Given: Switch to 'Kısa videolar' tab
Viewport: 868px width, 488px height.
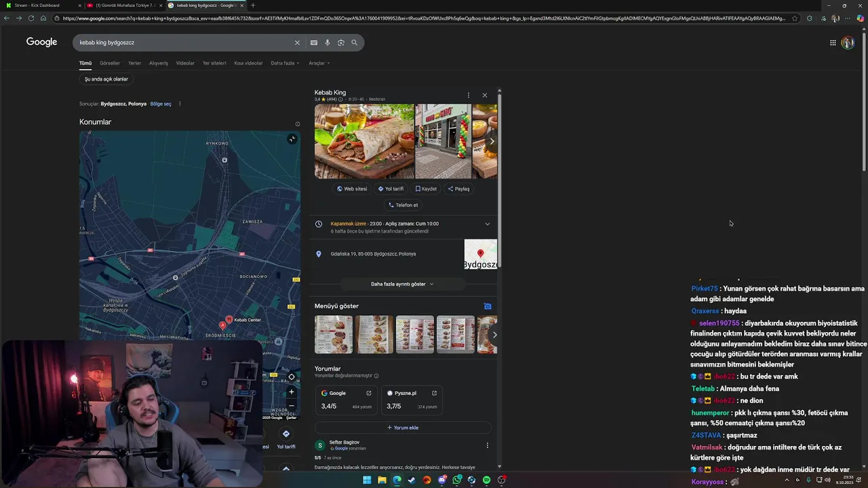Looking at the screenshot, I should point(248,63).
